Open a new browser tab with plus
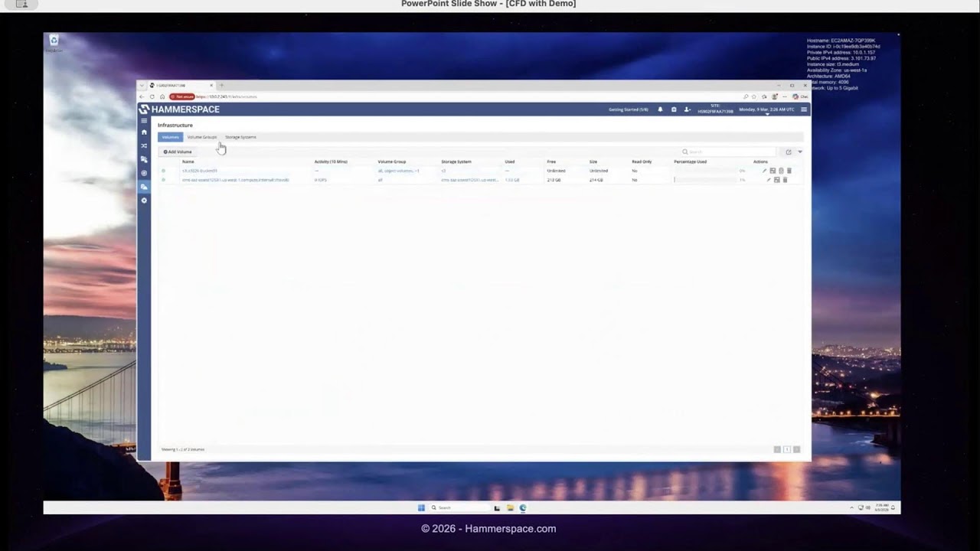This screenshot has width=980, height=551. tap(222, 85)
